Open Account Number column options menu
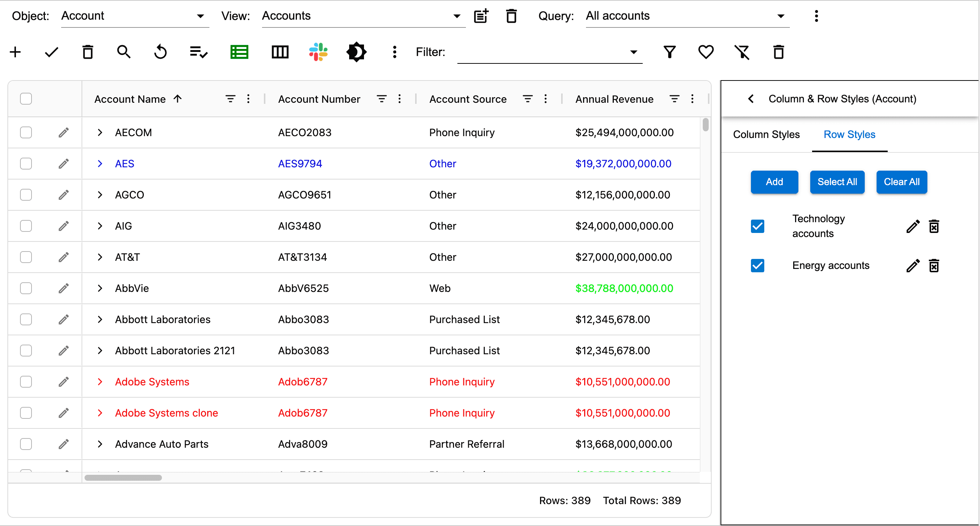Image resolution: width=980 pixels, height=526 pixels. (399, 99)
